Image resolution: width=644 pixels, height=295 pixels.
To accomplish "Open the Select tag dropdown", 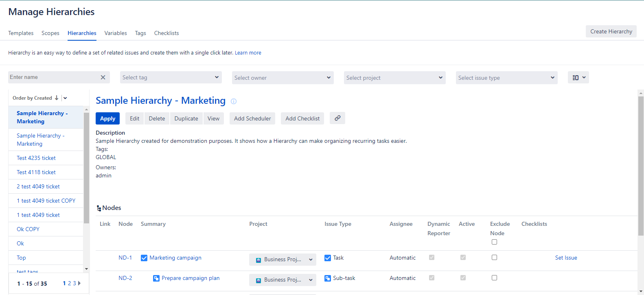I will pos(171,77).
